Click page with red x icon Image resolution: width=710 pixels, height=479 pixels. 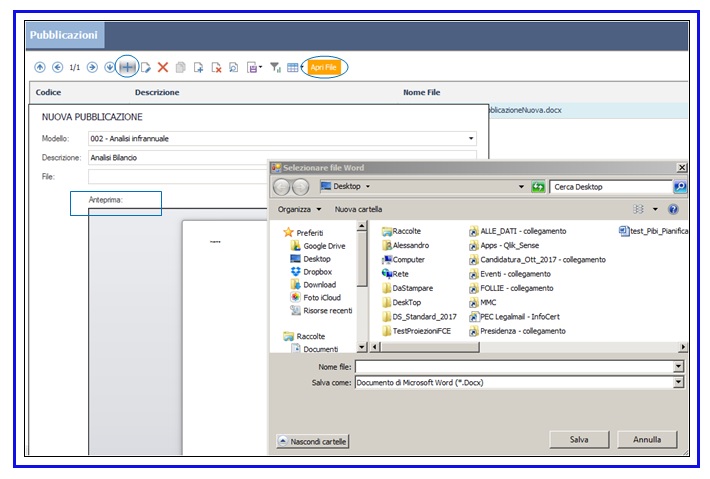coord(216,67)
